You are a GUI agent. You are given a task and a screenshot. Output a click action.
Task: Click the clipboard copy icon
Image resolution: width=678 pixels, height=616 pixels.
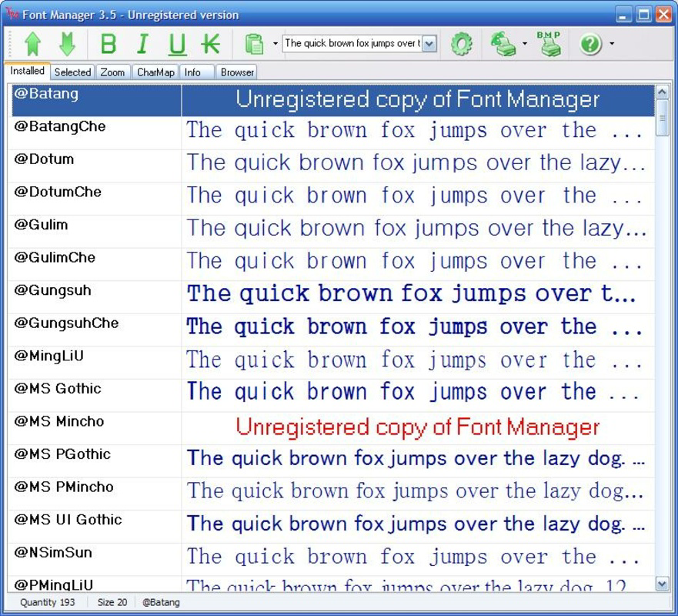[254, 44]
